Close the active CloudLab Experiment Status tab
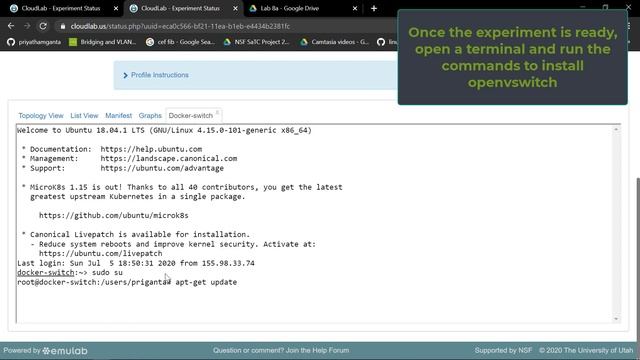This screenshot has width=640, height=360. click(235, 8)
